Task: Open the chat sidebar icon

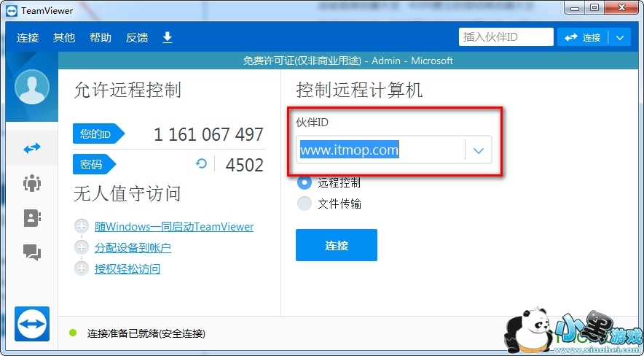Action: (32, 252)
